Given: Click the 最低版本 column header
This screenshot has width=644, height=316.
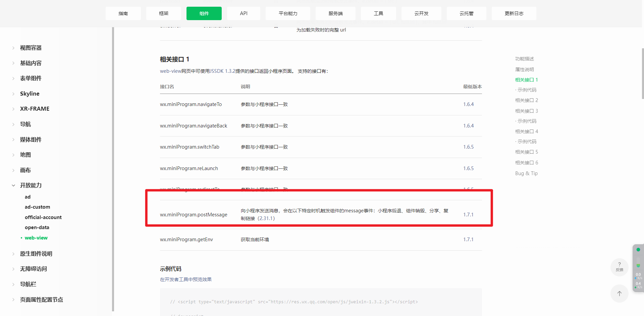Looking at the screenshot, I should [x=472, y=87].
